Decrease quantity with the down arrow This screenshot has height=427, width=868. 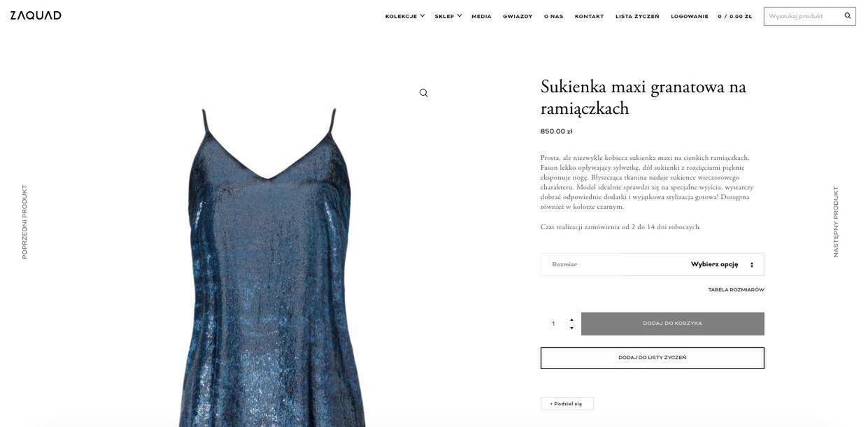click(x=571, y=328)
